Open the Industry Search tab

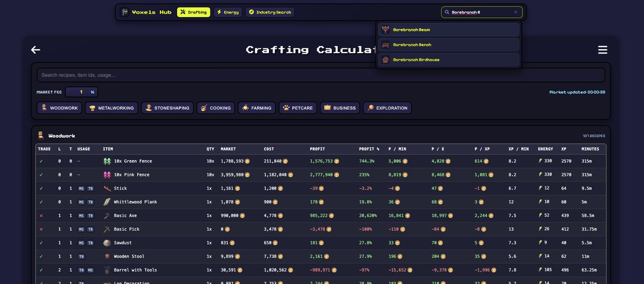pos(270,12)
